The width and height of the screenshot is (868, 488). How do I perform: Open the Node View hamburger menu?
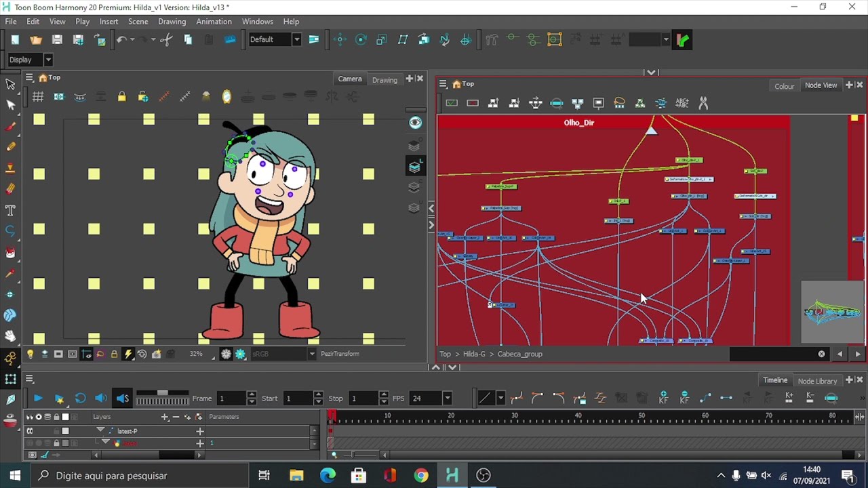tap(443, 84)
